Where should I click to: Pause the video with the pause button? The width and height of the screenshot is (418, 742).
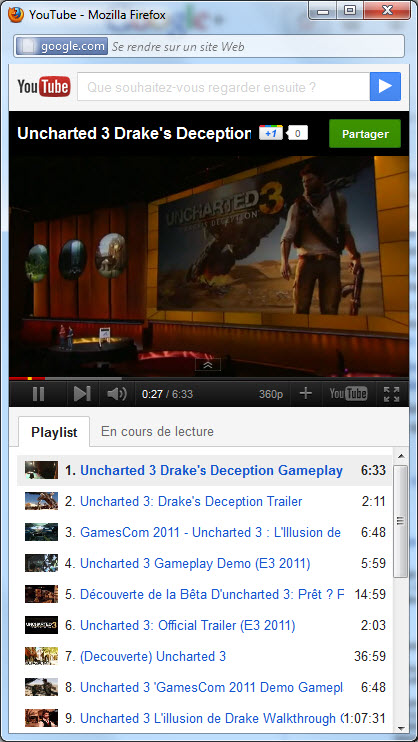click(38, 394)
